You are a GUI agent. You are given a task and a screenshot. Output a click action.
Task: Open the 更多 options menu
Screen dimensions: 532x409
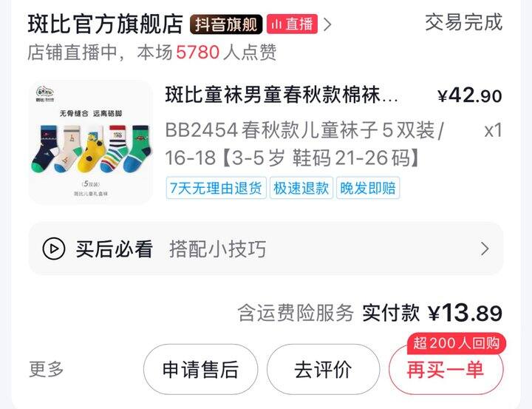(x=47, y=369)
